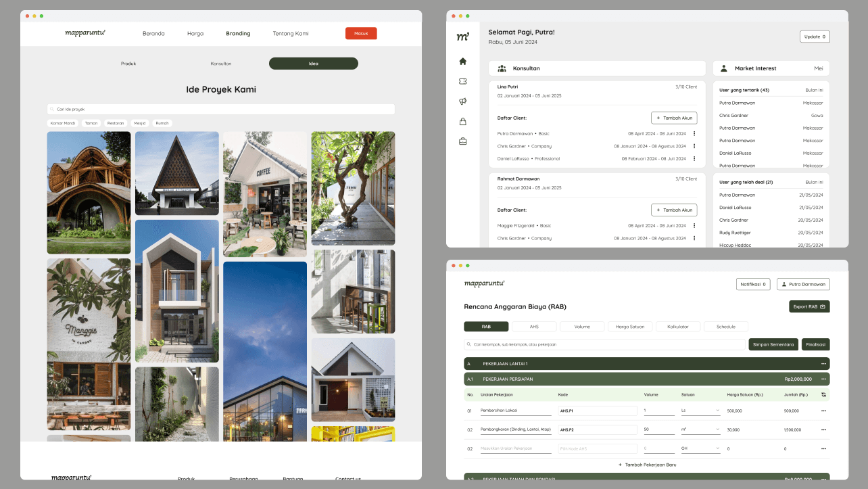Open Bulan ini filter for User yang tertarik
Viewport: 868px width, 489px height.
814,90
